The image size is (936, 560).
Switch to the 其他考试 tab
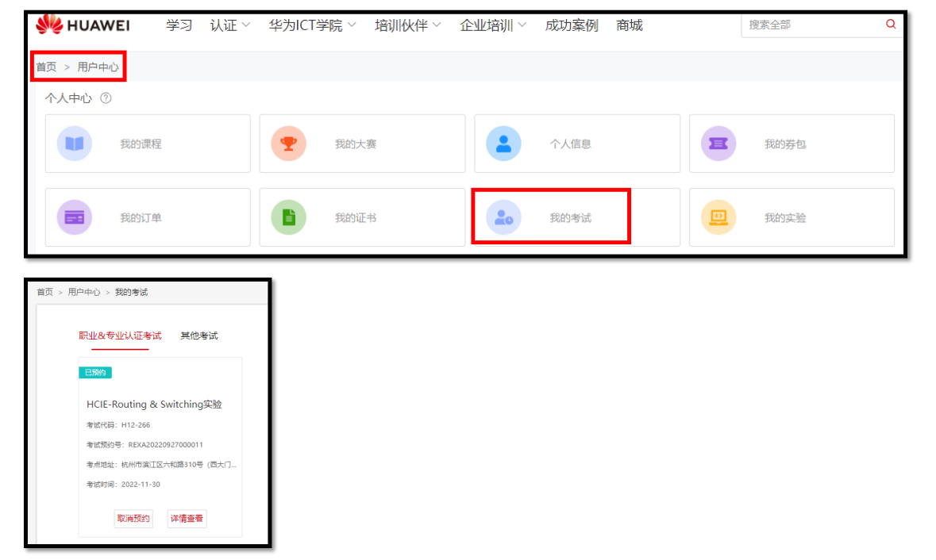point(199,336)
